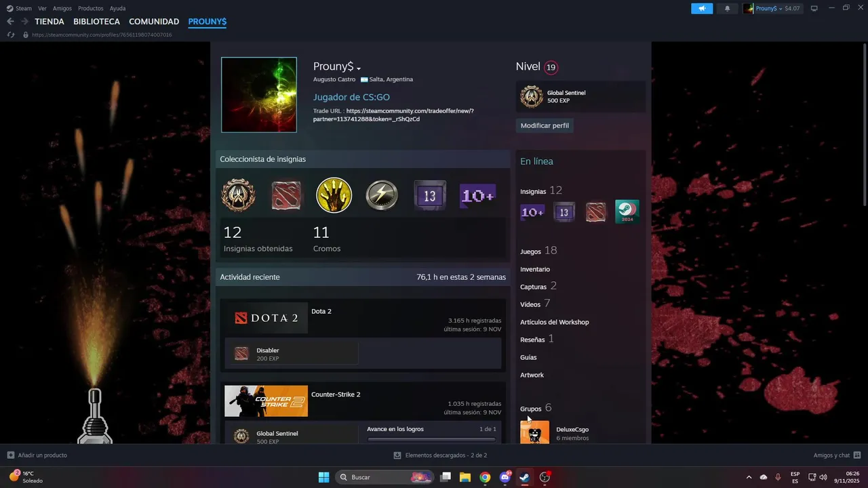Click the Windows taskbar search box
Viewport: 868px width, 488px height.
tap(386, 477)
